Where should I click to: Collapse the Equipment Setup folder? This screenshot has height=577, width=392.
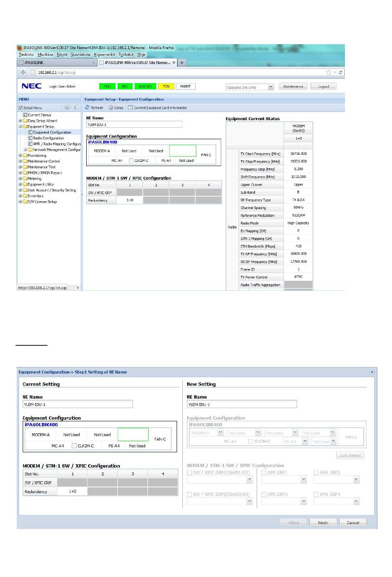[x=20, y=126]
